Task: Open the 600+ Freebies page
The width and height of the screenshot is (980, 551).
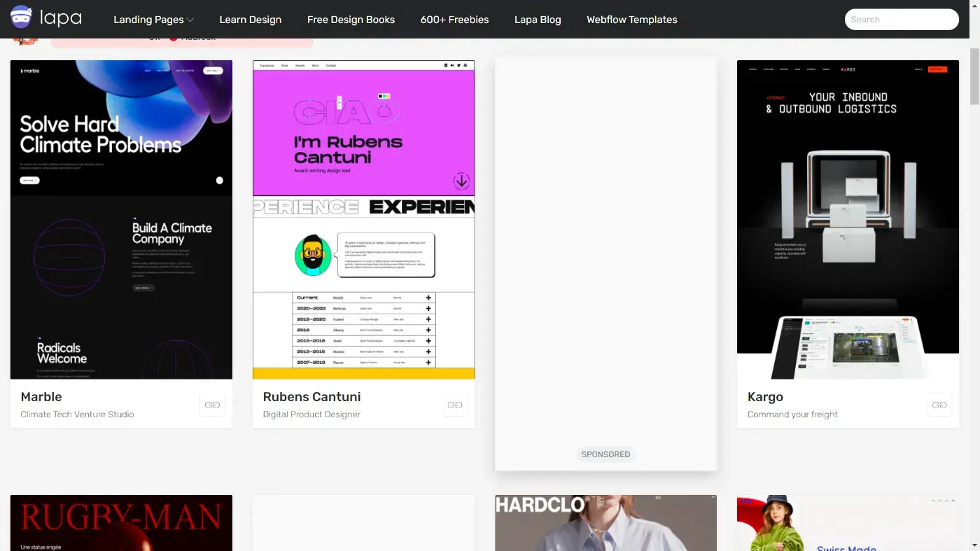Action: pyautogui.click(x=454, y=20)
